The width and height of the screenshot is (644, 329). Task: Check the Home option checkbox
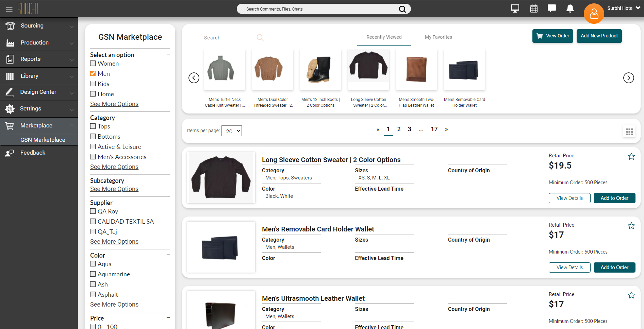[x=93, y=94]
